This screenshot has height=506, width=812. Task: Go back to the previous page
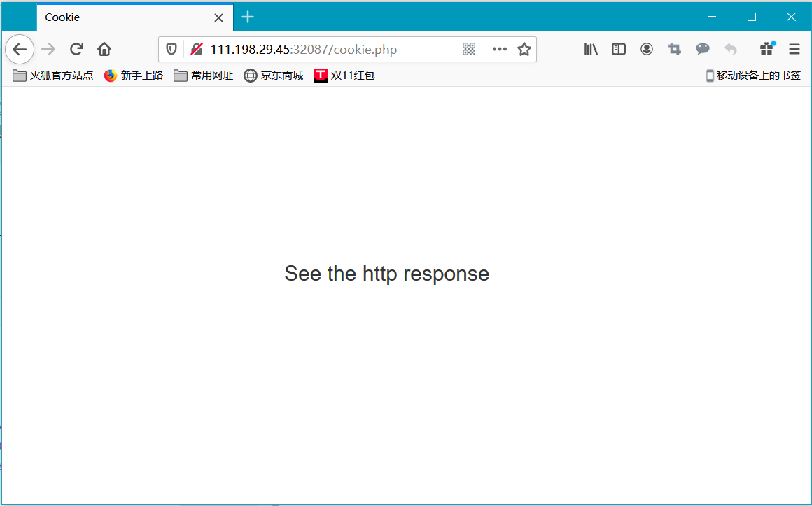pos(20,49)
